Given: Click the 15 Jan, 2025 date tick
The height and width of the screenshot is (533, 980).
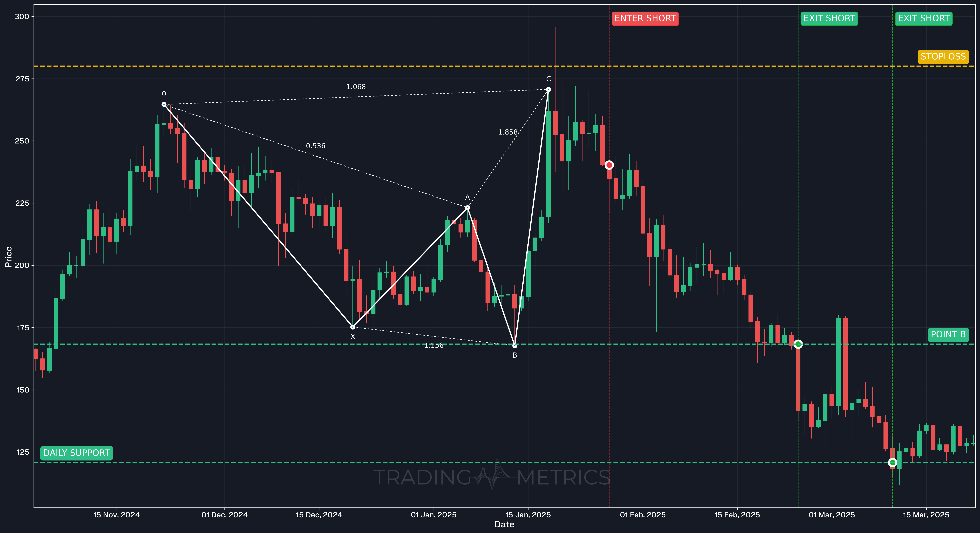Looking at the screenshot, I should click(528, 515).
